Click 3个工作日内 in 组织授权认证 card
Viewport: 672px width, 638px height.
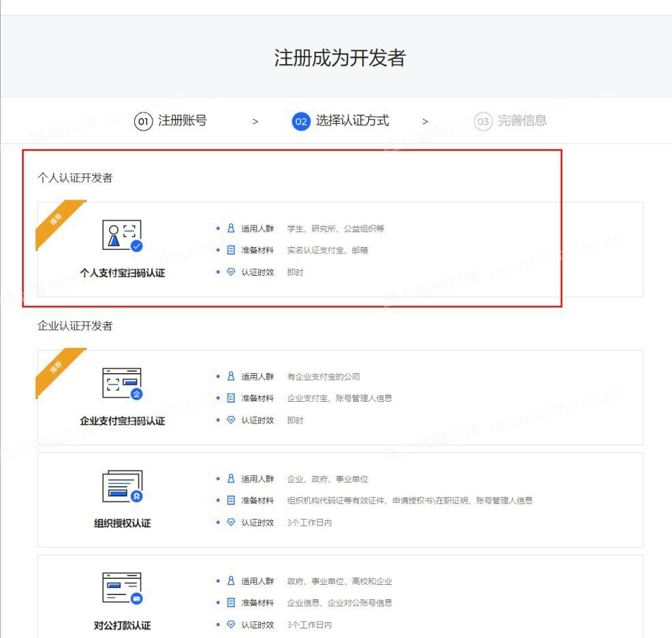(x=309, y=523)
